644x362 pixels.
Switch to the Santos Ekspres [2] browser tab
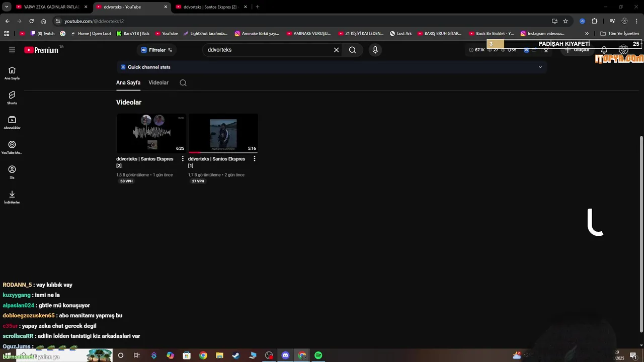pyautogui.click(x=210, y=7)
